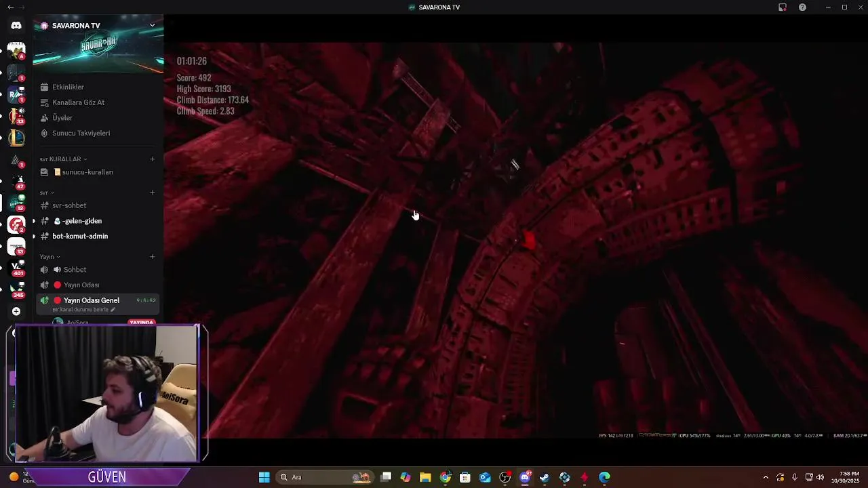Viewport: 868px width, 488px height.
Task: Go back with the title bar arrow
Action: coord(10,7)
